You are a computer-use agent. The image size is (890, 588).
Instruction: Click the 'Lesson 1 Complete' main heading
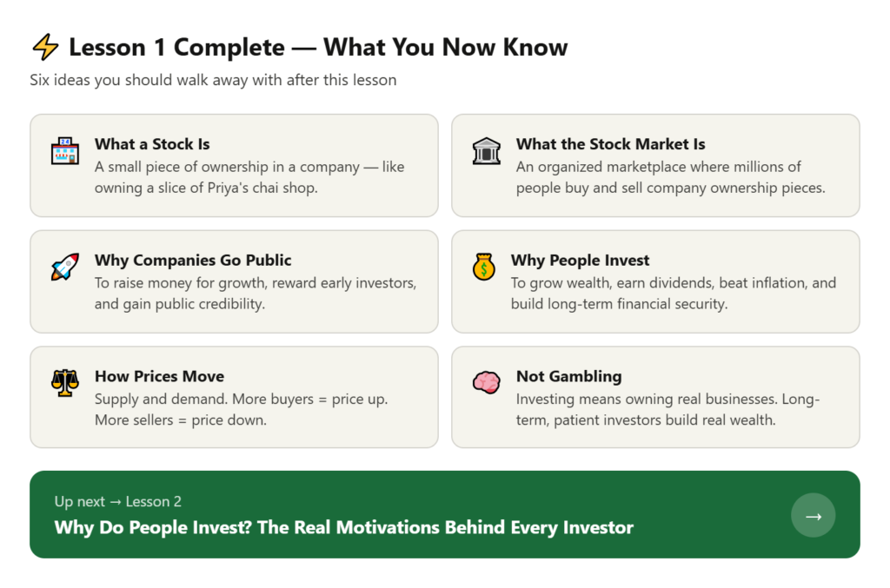[x=318, y=47]
